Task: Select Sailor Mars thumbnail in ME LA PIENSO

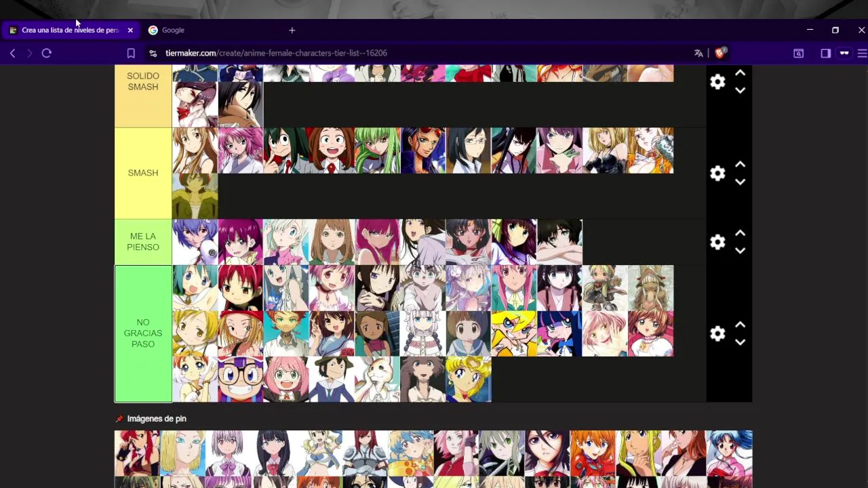Action: (469, 242)
